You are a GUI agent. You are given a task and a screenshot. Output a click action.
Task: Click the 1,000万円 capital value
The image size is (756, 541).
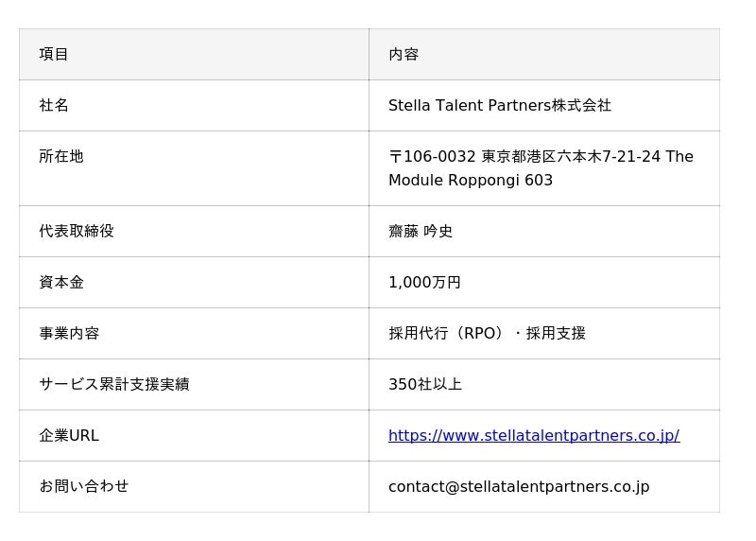pyautogui.click(x=424, y=282)
